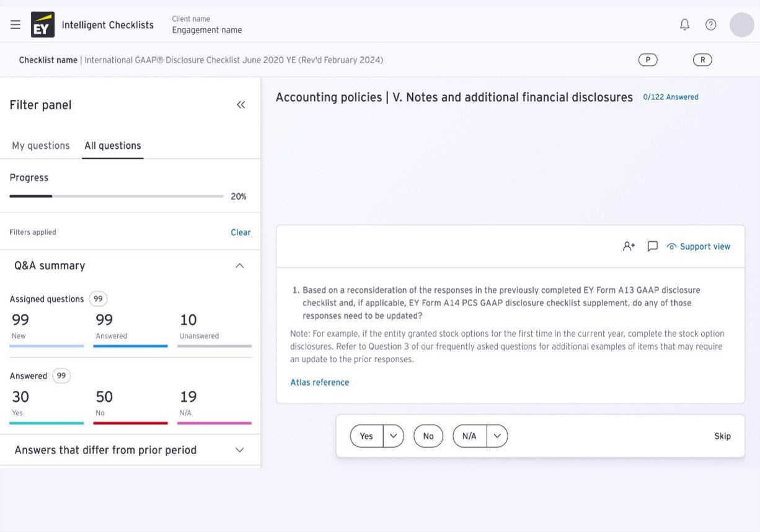Switch to All questions tab

pos(113,146)
